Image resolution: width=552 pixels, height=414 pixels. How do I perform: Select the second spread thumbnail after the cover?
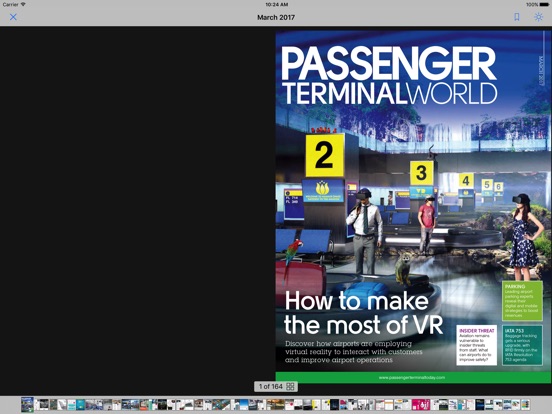58,404
